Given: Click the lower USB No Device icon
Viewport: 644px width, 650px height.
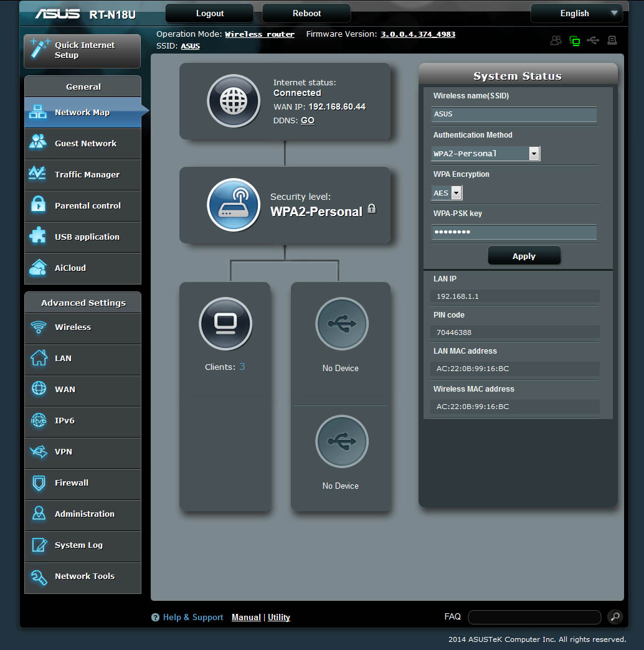Looking at the screenshot, I should point(342,441).
